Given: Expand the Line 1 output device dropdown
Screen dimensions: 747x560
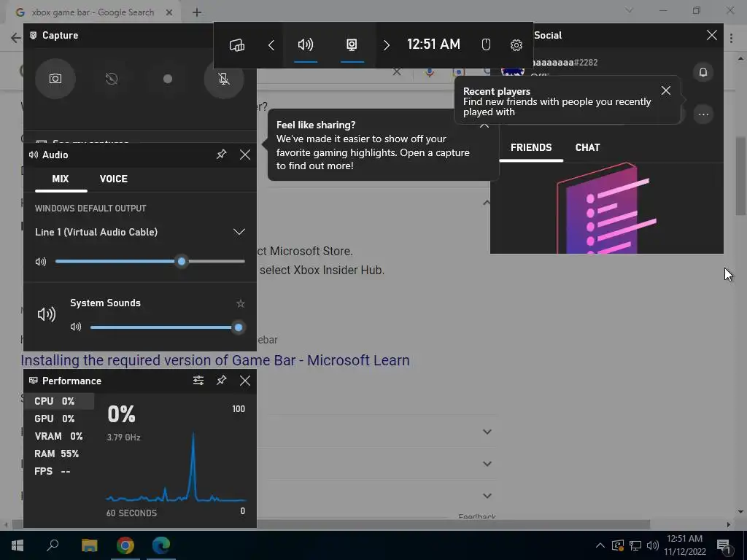Looking at the screenshot, I should 239,232.
